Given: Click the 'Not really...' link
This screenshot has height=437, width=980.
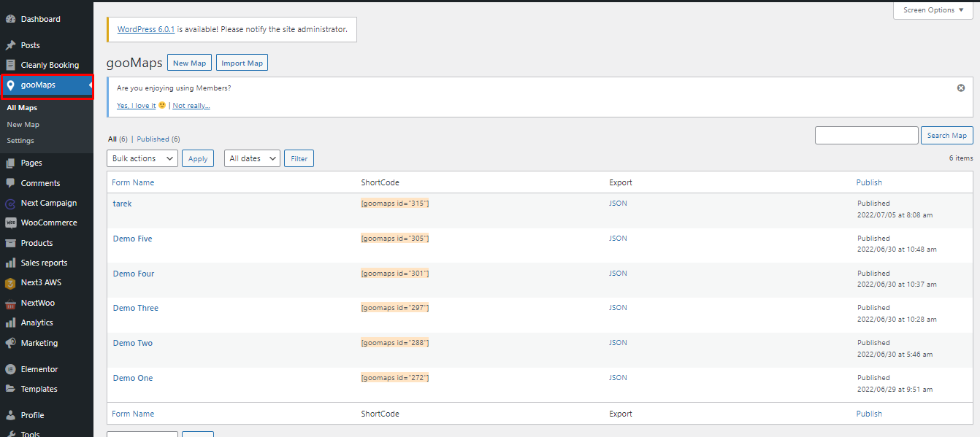Looking at the screenshot, I should pos(191,106).
